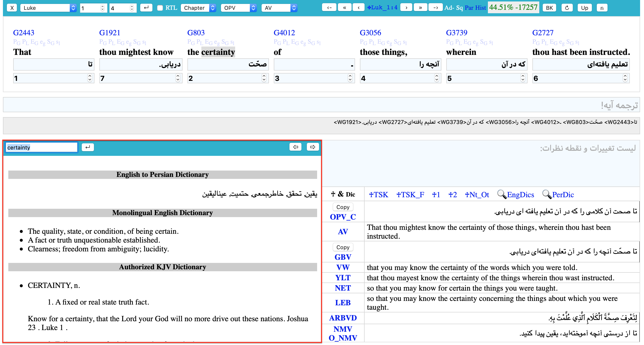Screen dimensions: 644x345
Task: Click the dictionary back arrow button
Action: click(296, 147)
